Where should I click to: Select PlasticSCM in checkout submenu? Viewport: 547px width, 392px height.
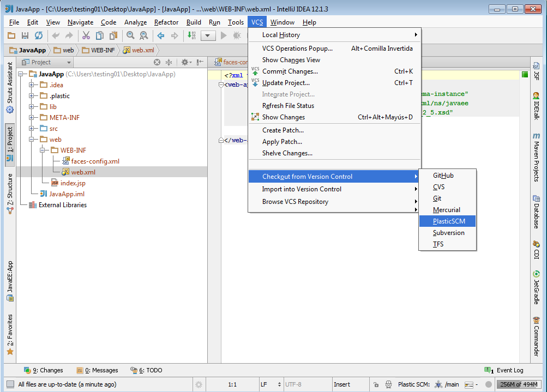pos(447,221)
